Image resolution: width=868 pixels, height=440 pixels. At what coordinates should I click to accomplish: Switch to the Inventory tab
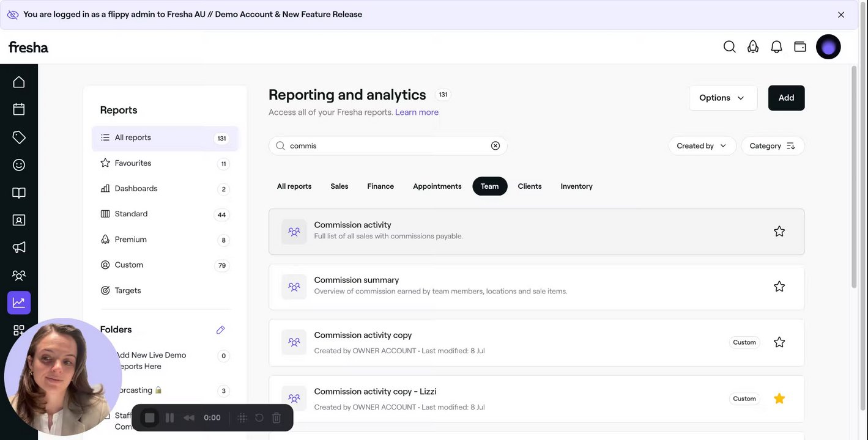(x=577, y=186)
